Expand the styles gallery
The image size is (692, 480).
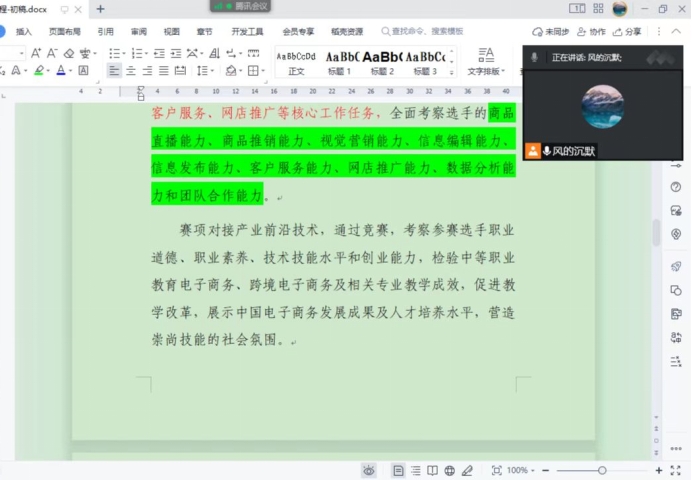pyautogui.click(x=451, y=73)
